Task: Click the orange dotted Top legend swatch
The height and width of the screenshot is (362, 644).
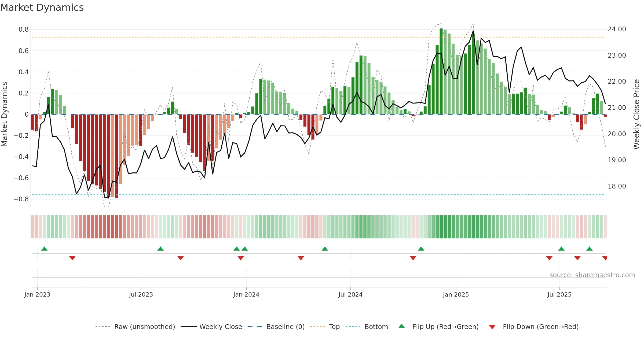Action: pos(317,327)
